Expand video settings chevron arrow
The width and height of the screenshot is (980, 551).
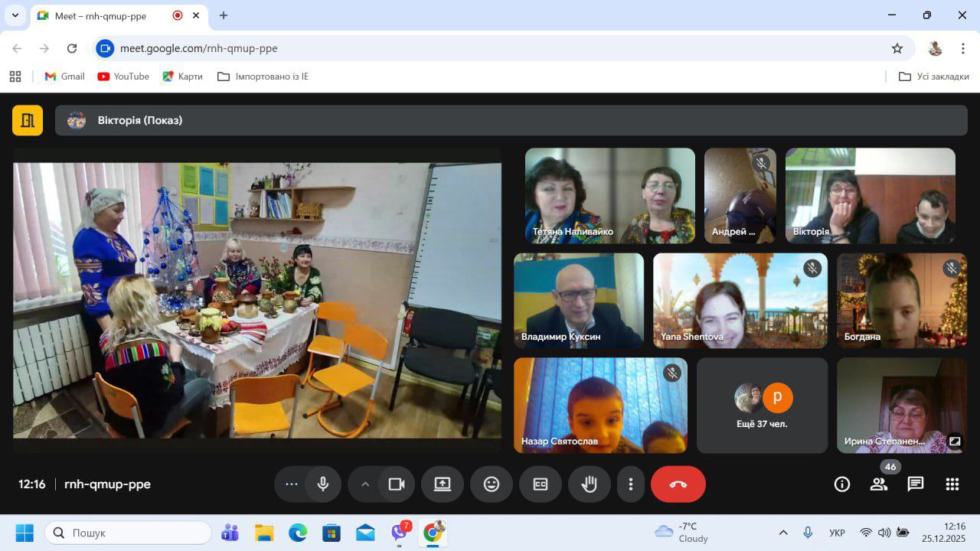pyautogui.click(x=365, y=484)
